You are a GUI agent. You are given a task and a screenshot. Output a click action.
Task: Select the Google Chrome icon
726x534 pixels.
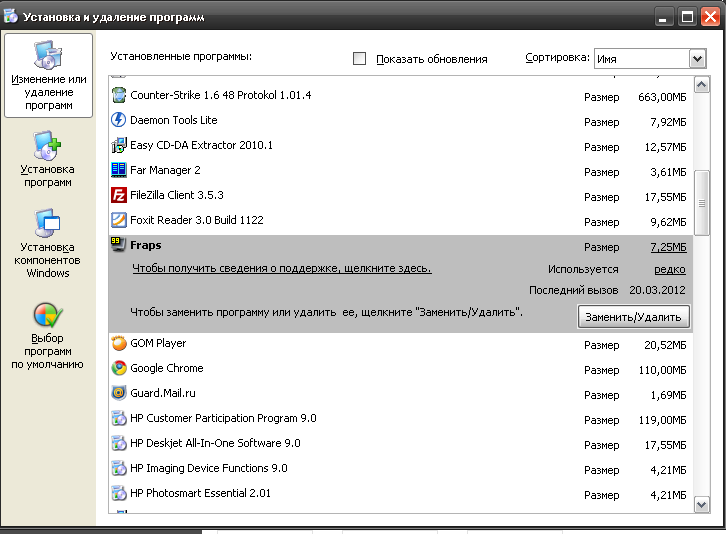coord(119,368)
